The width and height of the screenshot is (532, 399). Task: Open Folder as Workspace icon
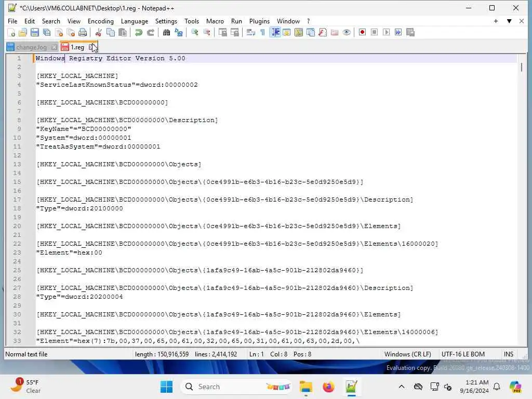335,32
